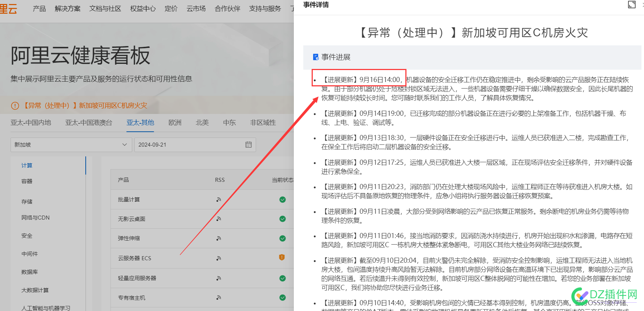
Task: Click the 弹性伸缩 product name
Action: [x=129, y=238]
